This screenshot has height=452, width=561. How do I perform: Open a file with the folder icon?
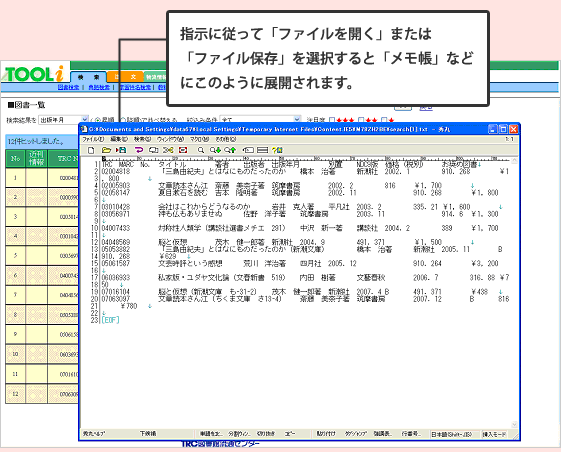coord(106,150)
